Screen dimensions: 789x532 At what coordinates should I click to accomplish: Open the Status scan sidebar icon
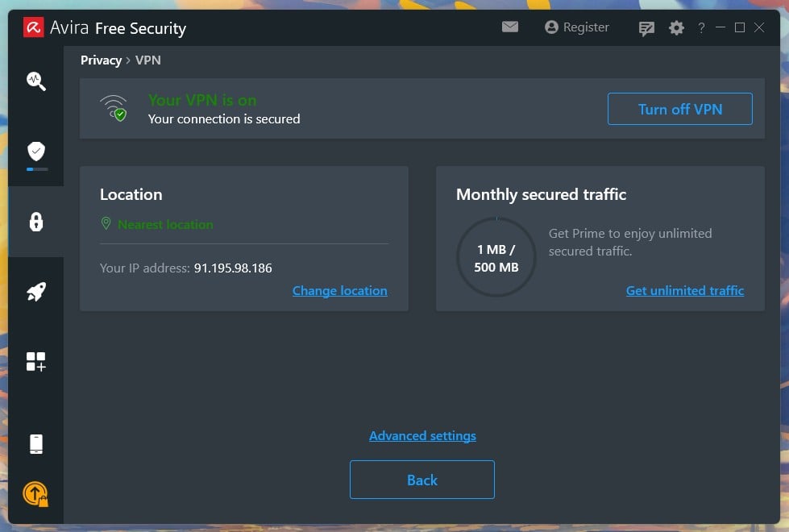[35, 81]
